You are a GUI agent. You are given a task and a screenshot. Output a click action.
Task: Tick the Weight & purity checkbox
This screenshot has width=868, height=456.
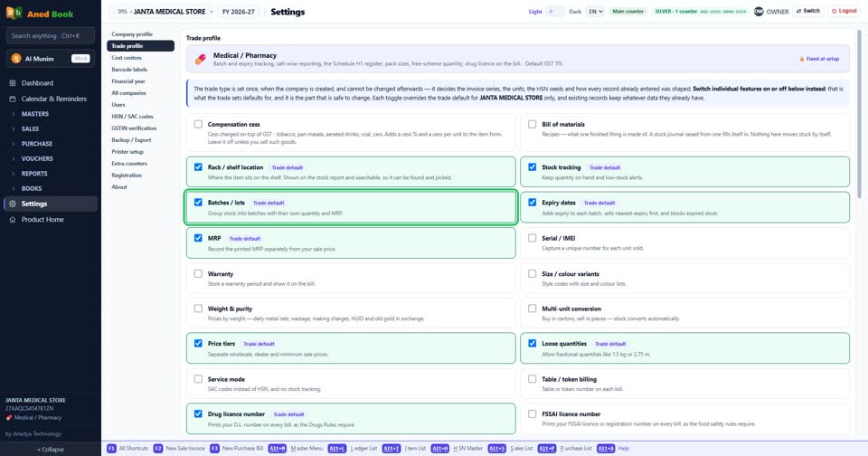pyautogui.click(x=198, y=309)
